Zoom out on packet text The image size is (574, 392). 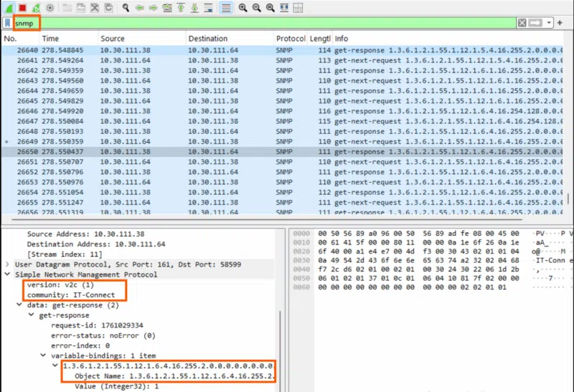(x=257, y=8)
